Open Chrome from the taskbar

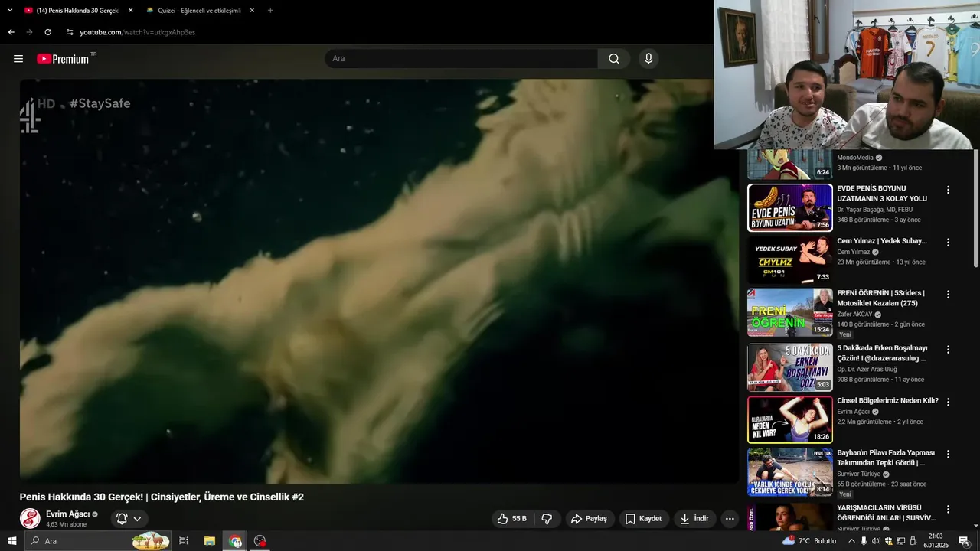235,541
